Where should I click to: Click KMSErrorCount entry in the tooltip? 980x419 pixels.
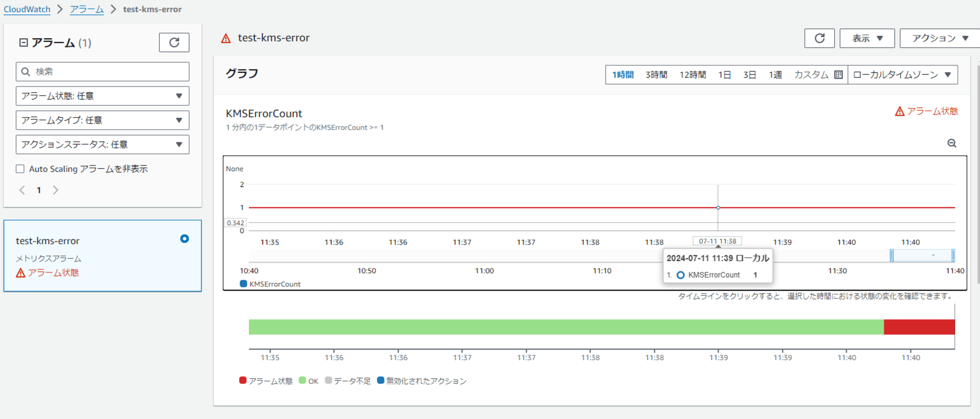point(714,275)
